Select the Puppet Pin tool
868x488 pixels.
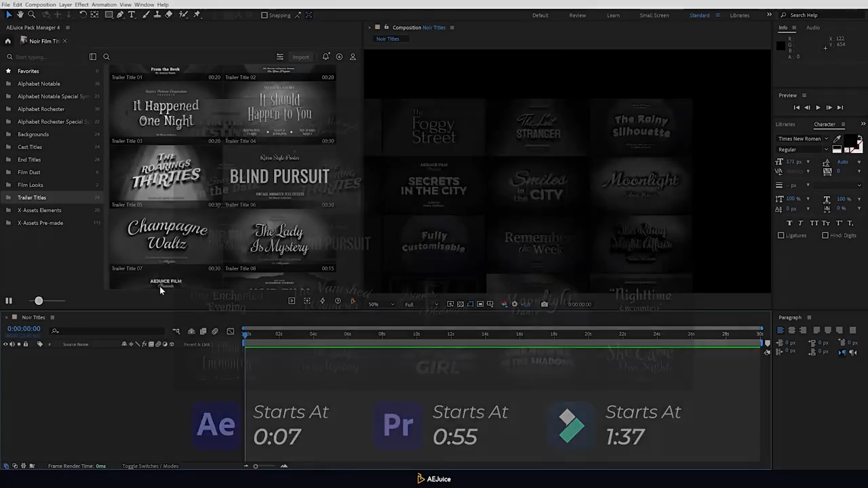coord(197,14)
